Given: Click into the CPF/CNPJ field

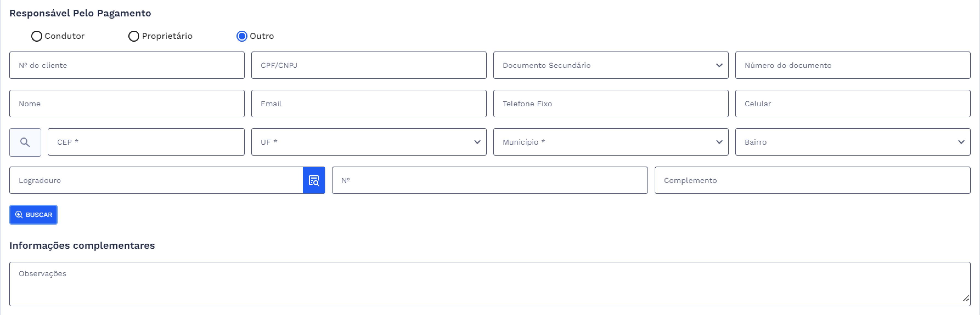Looking at the screenshot, I should pos(368,65).
